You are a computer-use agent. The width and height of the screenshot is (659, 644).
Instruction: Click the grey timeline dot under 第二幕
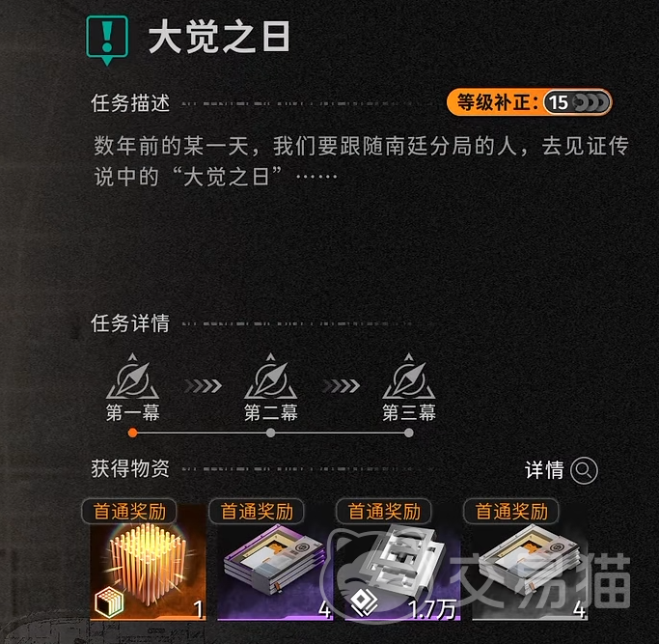click(x=271, y=433)
